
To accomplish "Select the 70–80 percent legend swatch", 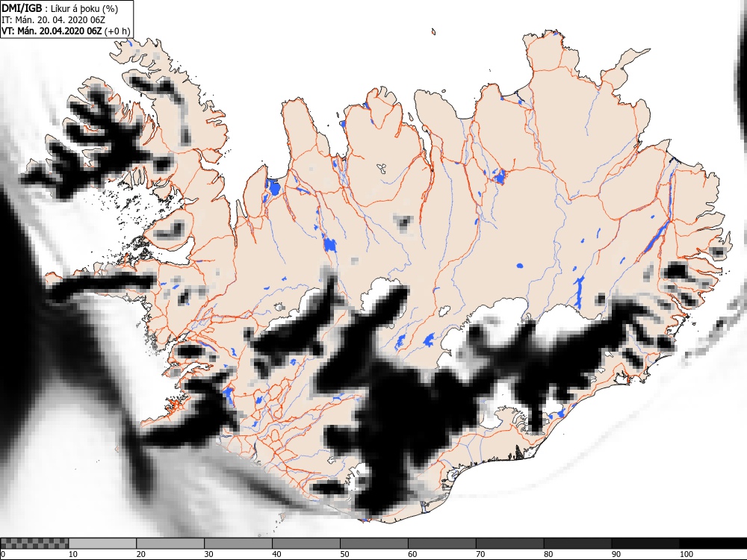I will 509,544.
